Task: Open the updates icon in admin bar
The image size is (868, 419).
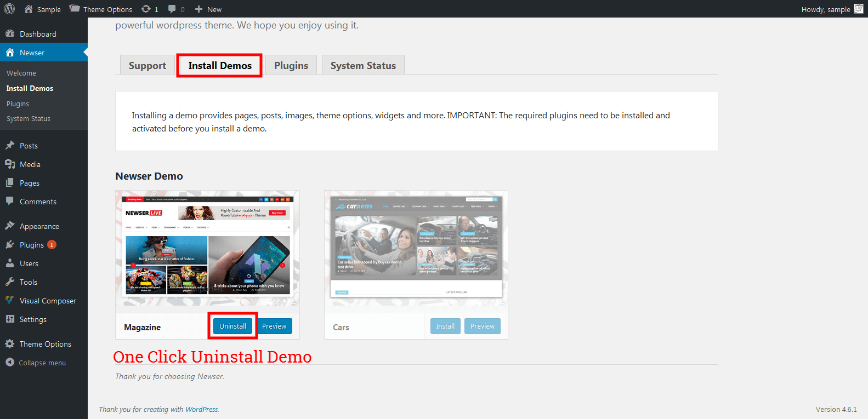Action: (x=146, y=9)
